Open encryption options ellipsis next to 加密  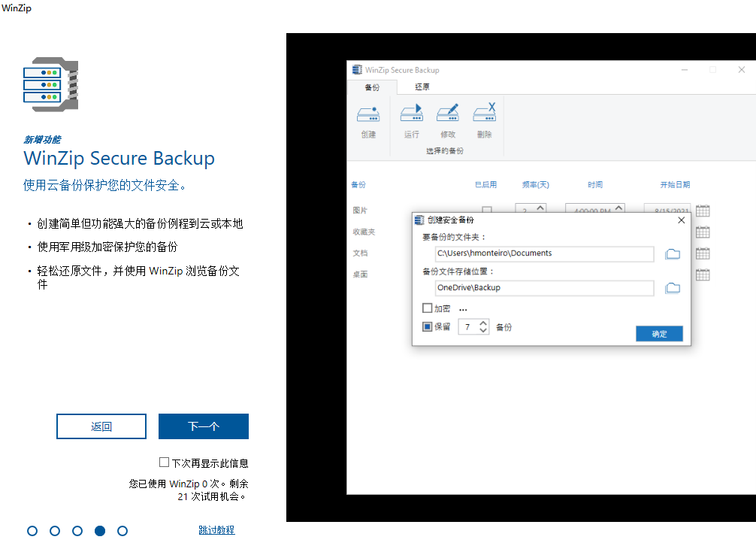[x=463, y=309]
